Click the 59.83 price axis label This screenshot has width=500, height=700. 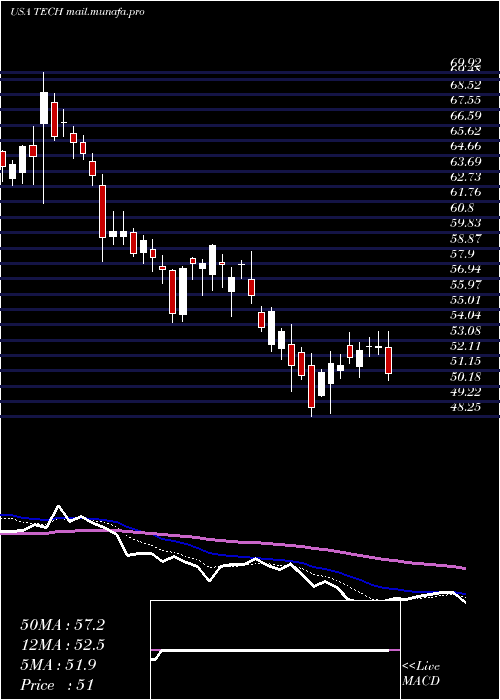point(465,223)
